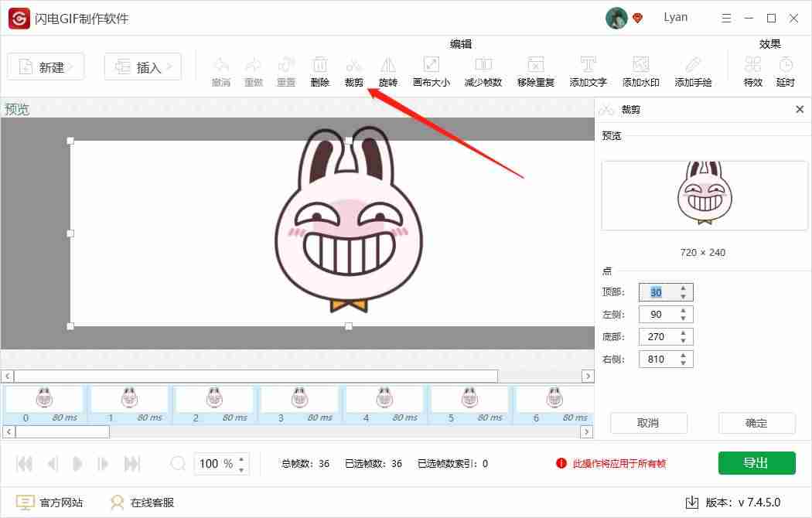This screenshot has width=812, height=518.
Task: Open the 添加文字 add text tool
Action: [x=588, y=71]
